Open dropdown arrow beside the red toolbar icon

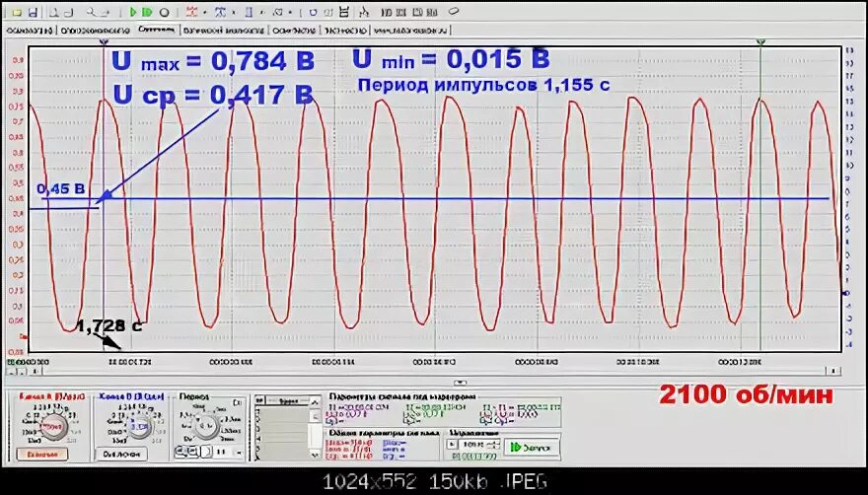coord(204,12)
